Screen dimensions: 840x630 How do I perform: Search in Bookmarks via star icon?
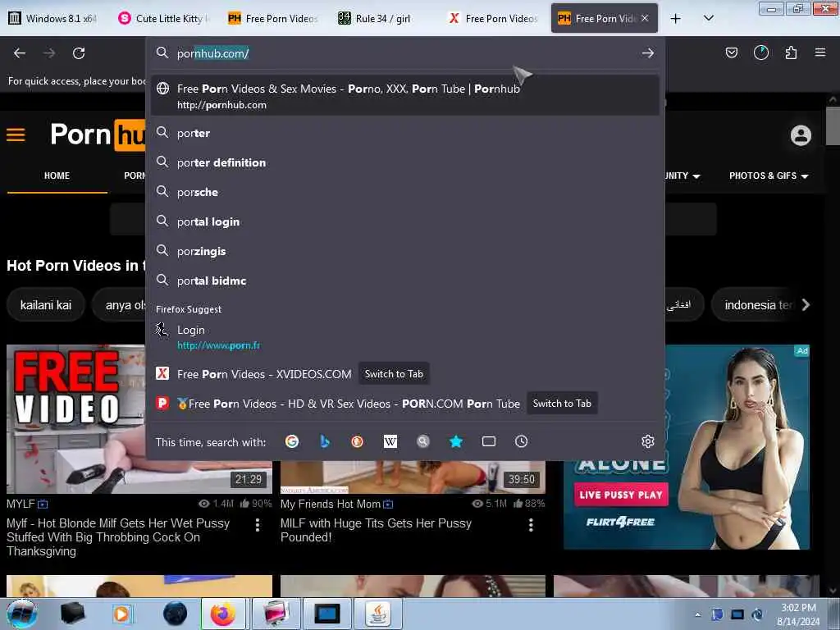(456, 441)
